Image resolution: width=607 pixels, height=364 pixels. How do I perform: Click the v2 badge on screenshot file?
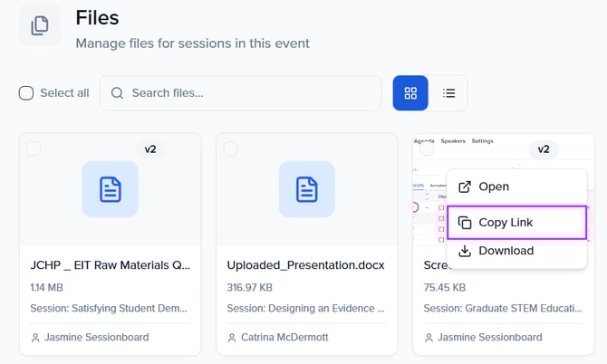click(x=544, y=149)
